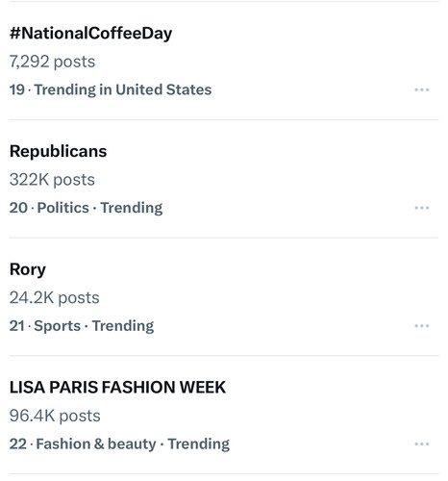
Task: Click '20 · Politics · Trending' label
Action: pos(86,208)
